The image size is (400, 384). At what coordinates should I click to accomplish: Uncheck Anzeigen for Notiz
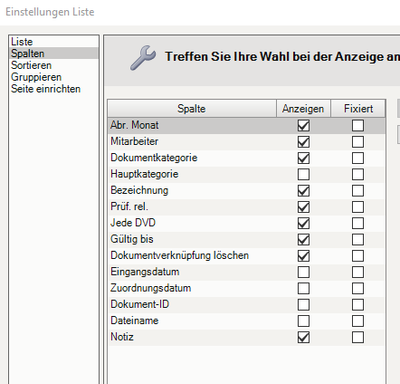pyautogui.click(x=304, y=337)
